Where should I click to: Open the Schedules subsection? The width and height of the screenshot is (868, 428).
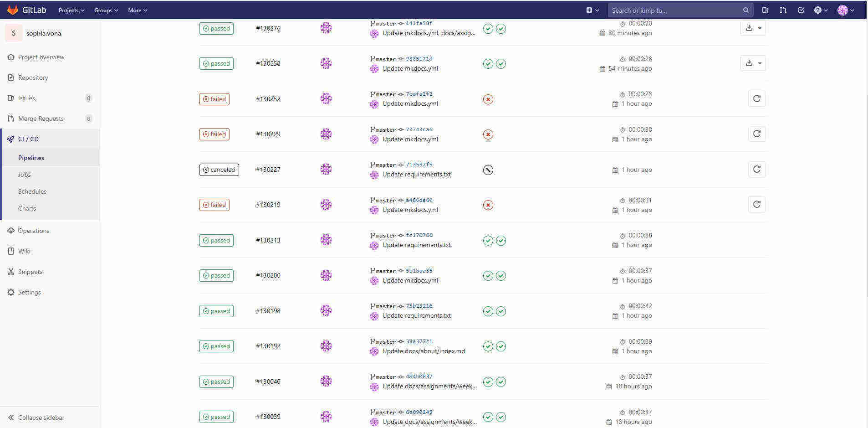pyautogui.click(x=32, y=191)
